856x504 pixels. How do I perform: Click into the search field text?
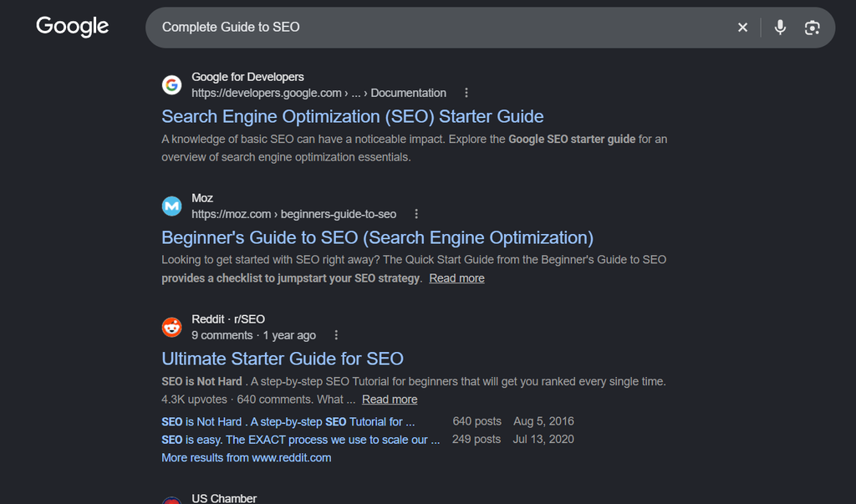coord(231,28)
